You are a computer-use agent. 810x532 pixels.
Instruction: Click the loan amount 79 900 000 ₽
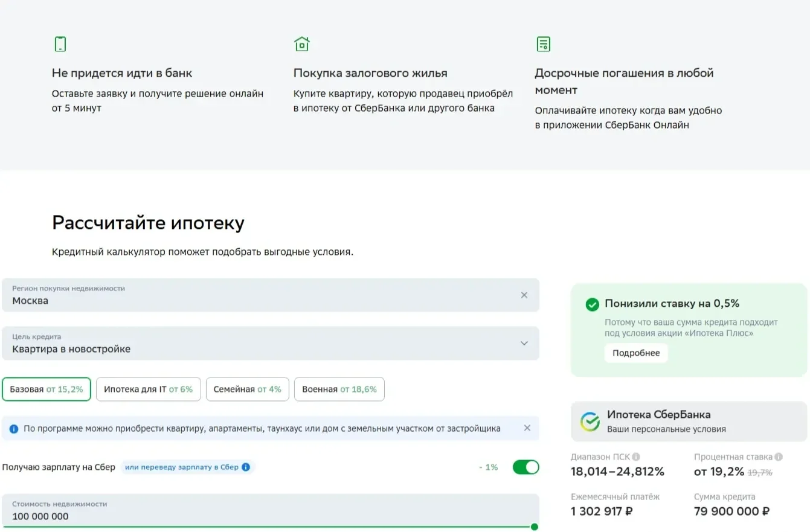point(732,511)
